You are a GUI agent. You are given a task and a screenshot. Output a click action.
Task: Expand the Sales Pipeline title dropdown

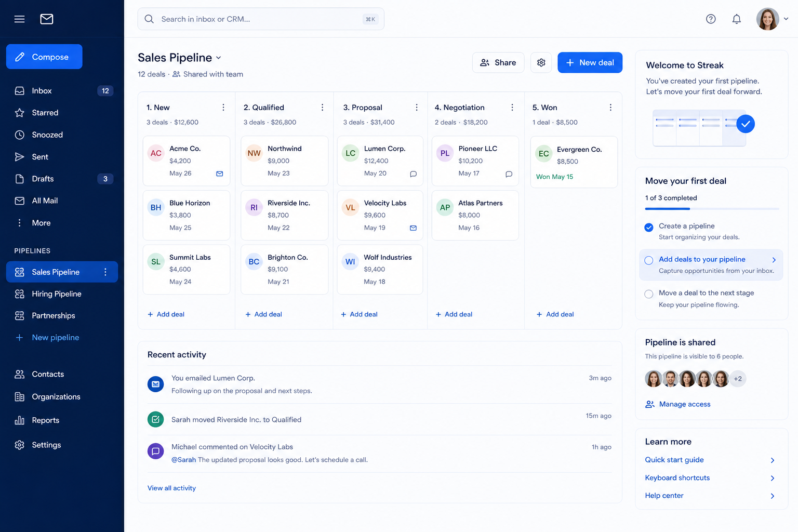coord(219,58)
